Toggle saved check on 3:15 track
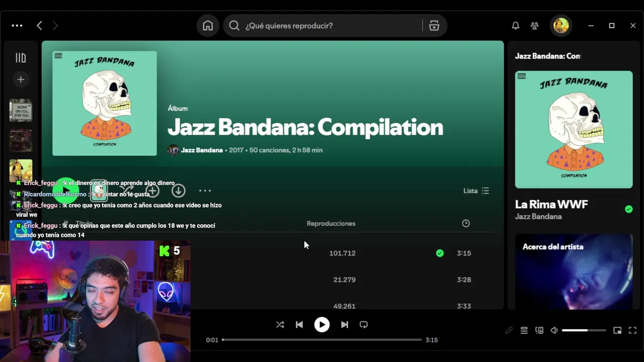 [x=440, y=253]
